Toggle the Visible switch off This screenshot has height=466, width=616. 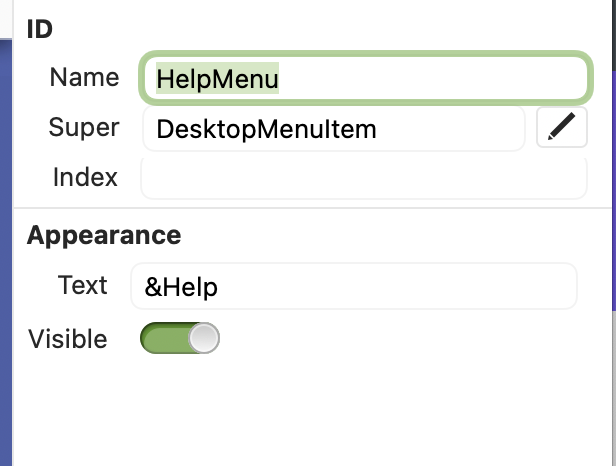180,338
